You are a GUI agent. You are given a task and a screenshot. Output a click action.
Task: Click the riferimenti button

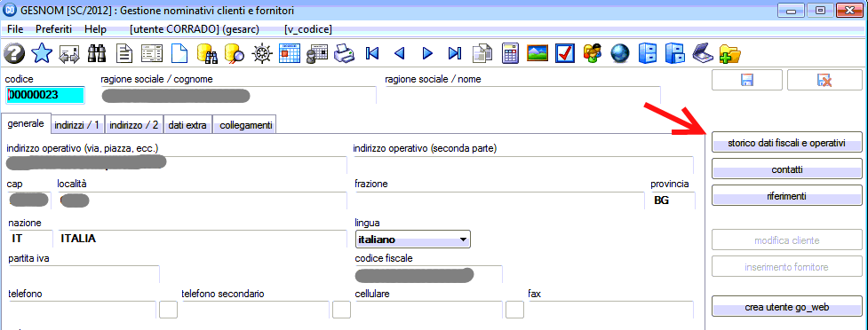786,196
